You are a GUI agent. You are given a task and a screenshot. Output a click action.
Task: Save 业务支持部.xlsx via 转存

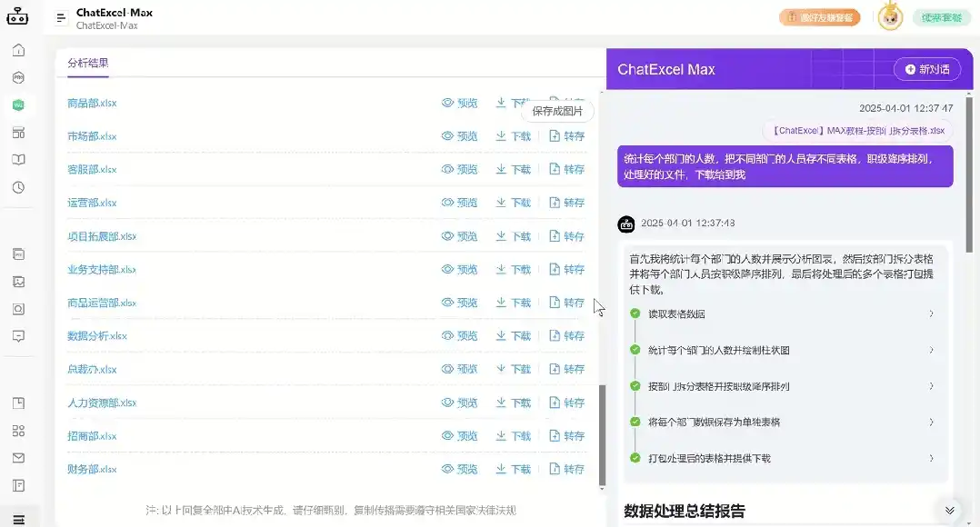point(567,269)
